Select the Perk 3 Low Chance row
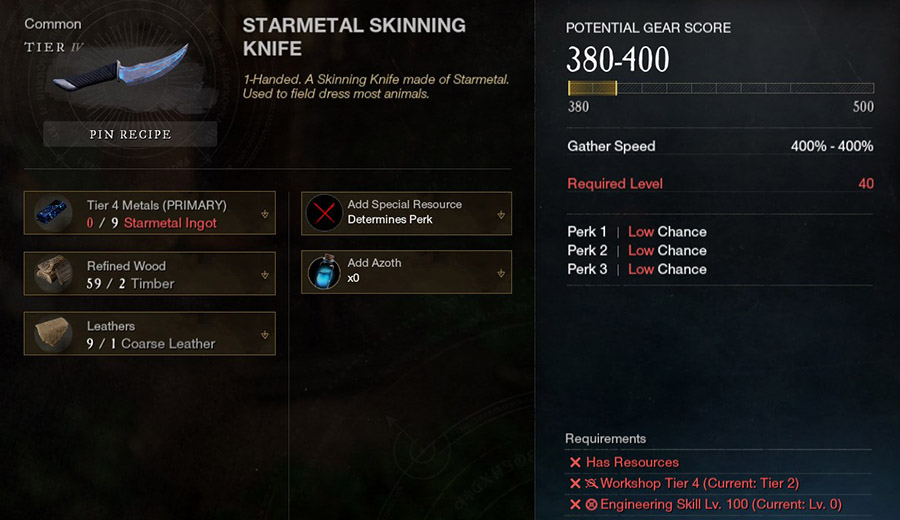This screenshot has height=520, width=900. click(x=637, y=269)
